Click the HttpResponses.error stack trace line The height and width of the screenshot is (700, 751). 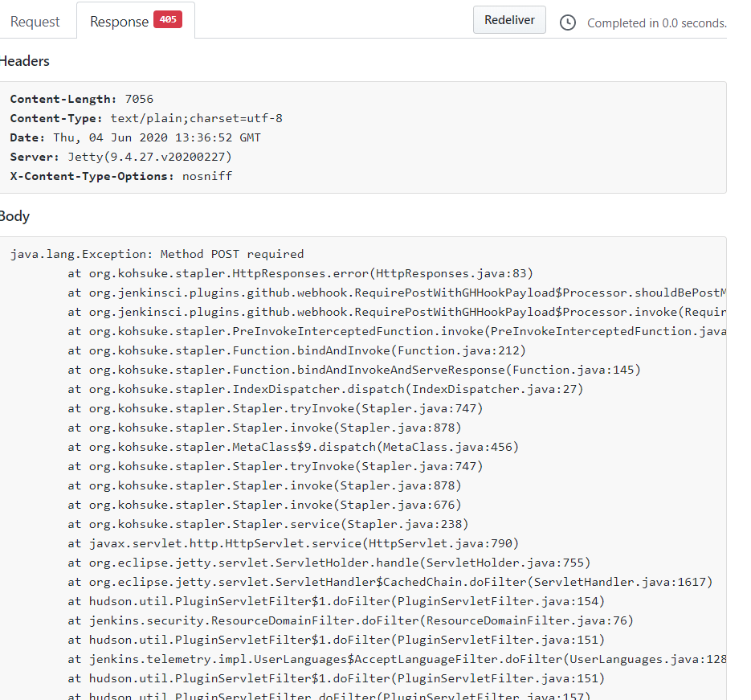click(x=300, y=273)
